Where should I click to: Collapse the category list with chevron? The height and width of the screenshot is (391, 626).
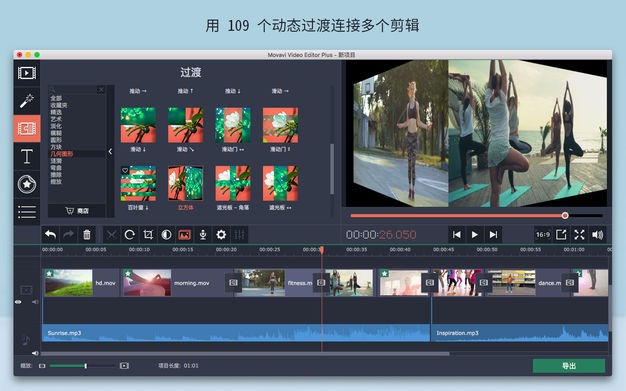110,152
